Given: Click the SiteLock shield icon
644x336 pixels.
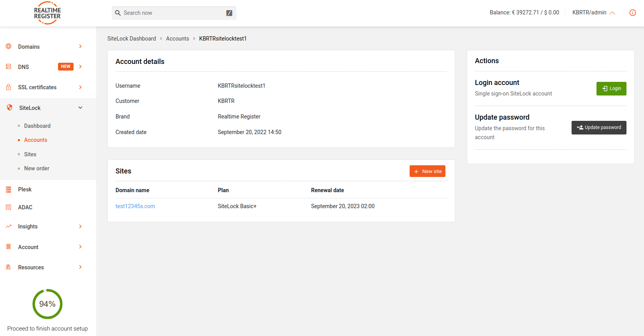Looking at the screenshot, I should [x=9, y=108].
